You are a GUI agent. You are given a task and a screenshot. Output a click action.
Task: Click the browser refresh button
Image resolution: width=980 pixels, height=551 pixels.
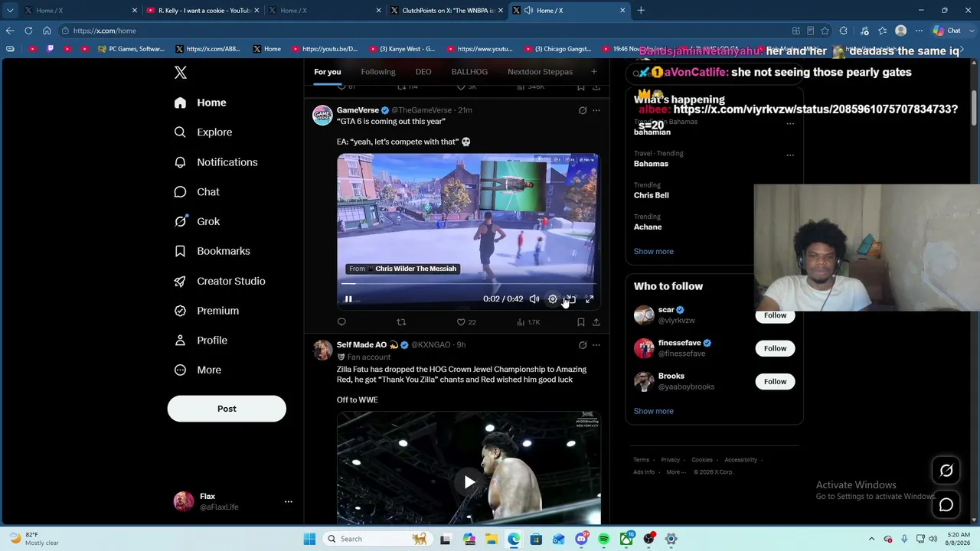(28, 31)
